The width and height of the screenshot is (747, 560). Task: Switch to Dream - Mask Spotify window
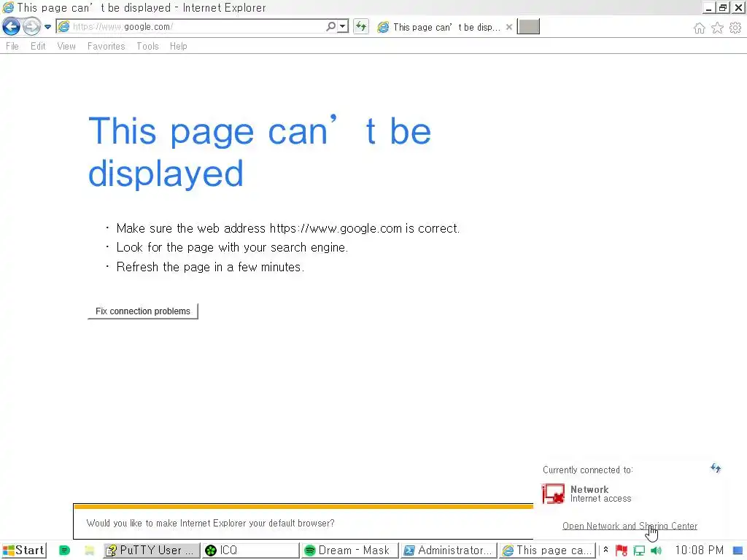click(x=349, y=550)
